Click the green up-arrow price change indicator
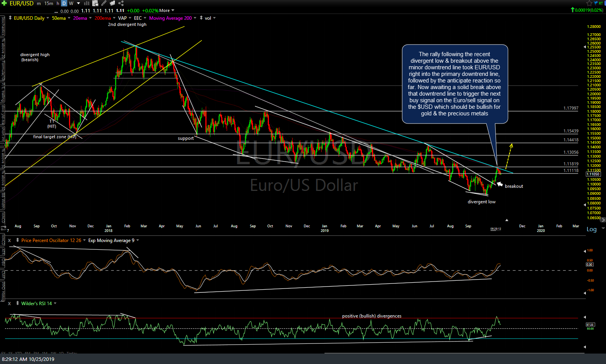Viewport: 606px width, 364px height. [572, 10]
